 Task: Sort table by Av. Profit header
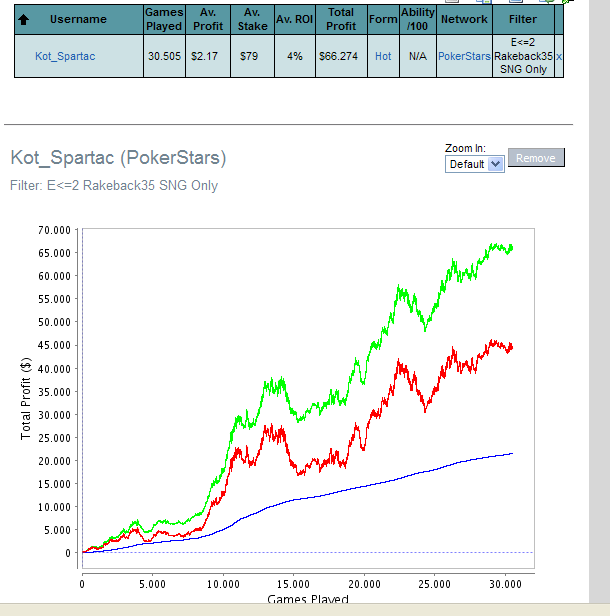(208, 19)
